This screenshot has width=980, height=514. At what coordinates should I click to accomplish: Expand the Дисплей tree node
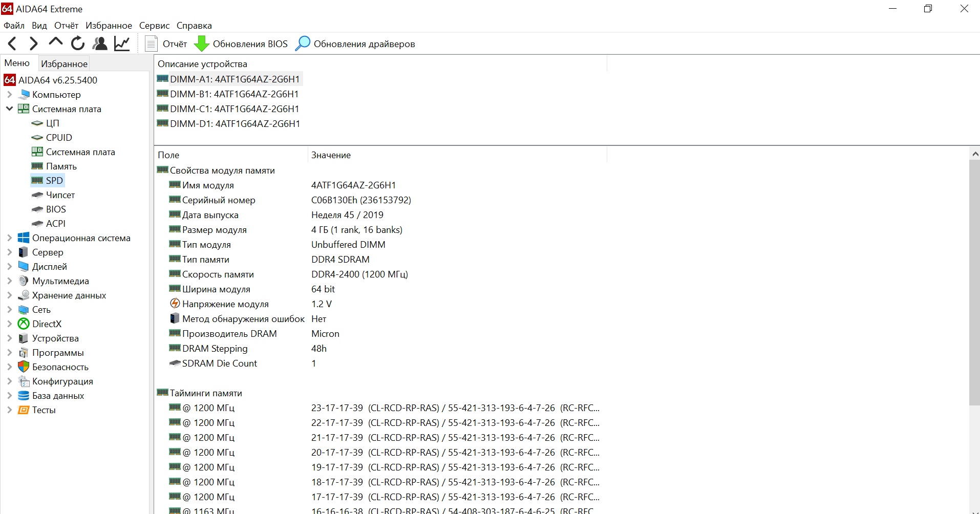9,266
